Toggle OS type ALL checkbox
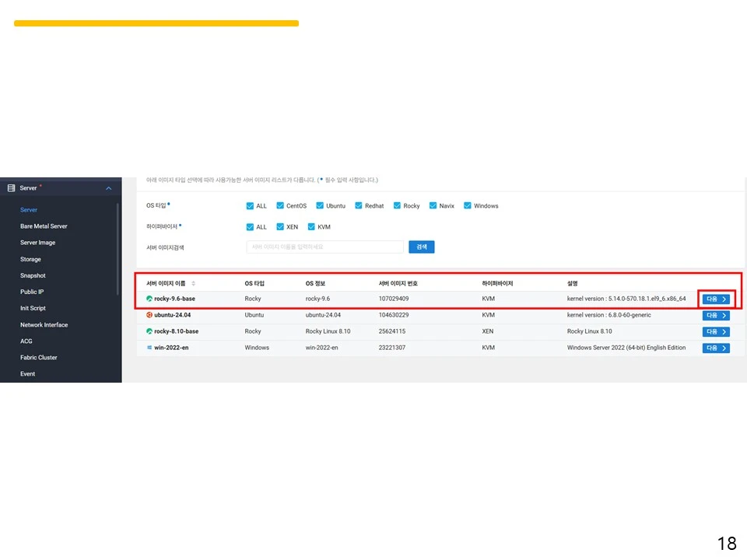The image size is (747, 560). pyautogui.click(x=250, y=205)
